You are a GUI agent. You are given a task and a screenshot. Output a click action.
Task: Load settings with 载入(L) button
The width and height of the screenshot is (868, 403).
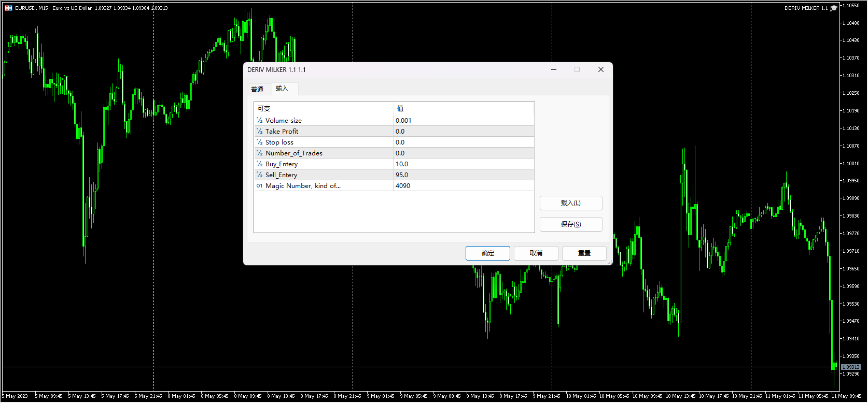571,203
